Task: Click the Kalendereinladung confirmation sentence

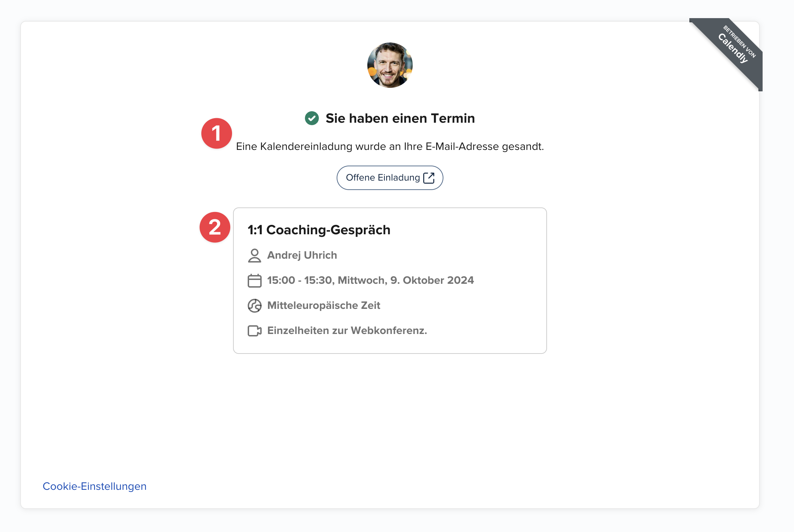Action: click(x=390, y=146)
